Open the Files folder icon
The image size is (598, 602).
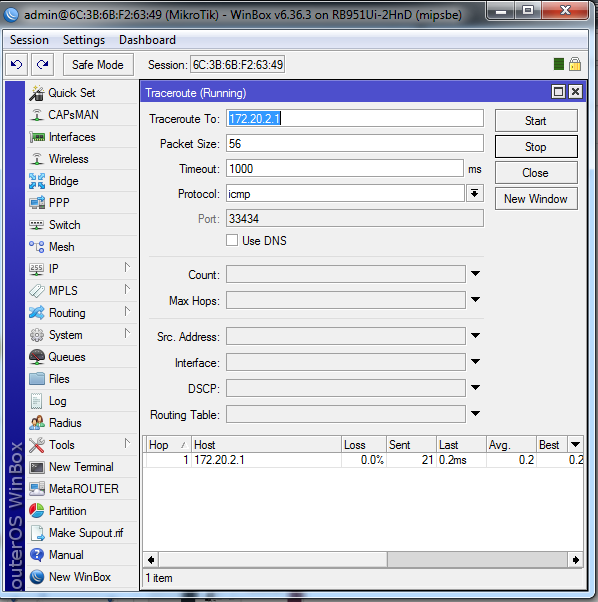click(x=37, y=379)
